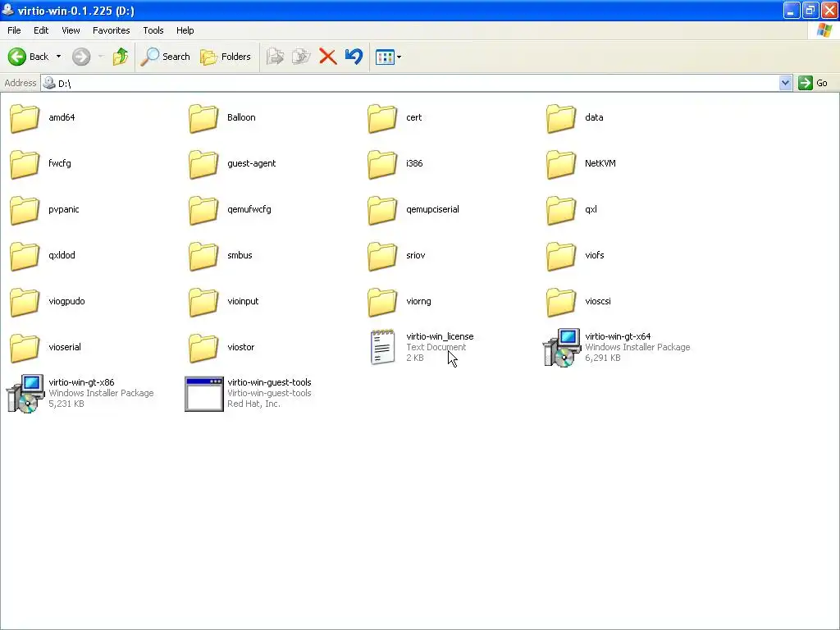
Task: Click the Go button
Action: (813, 83)
